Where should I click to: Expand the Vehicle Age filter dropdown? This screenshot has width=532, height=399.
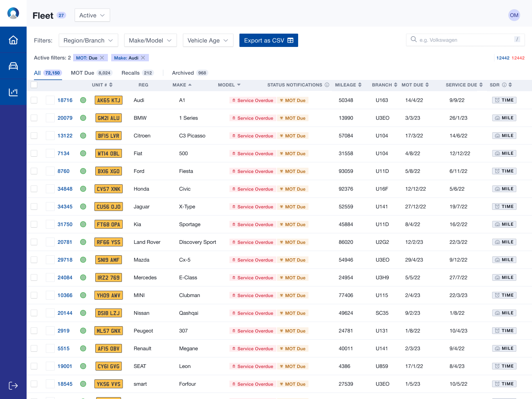click(x=208, y=40)
